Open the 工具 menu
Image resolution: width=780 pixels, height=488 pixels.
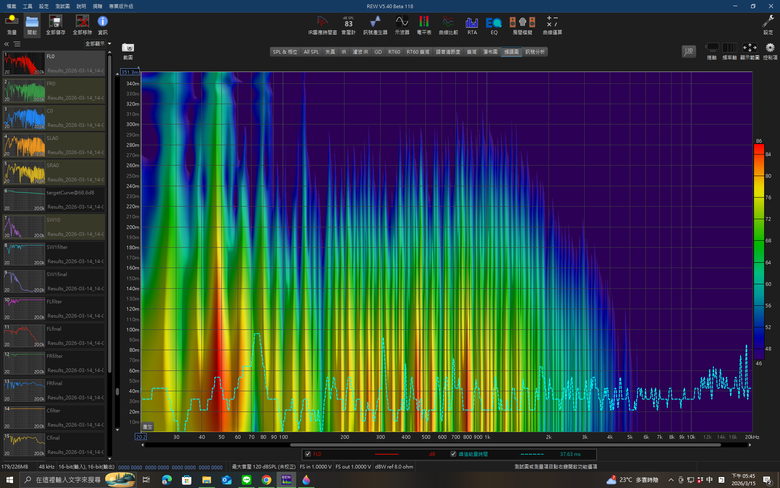(x=27, y=5)
